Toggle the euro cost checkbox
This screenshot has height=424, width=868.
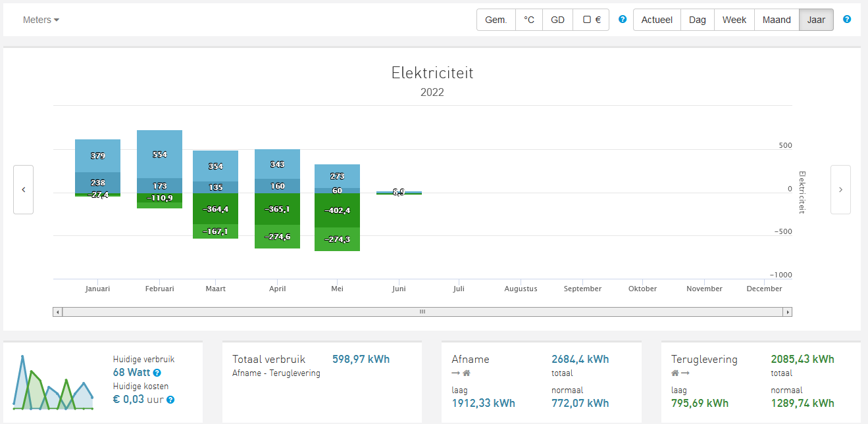[x=591, y=20]
